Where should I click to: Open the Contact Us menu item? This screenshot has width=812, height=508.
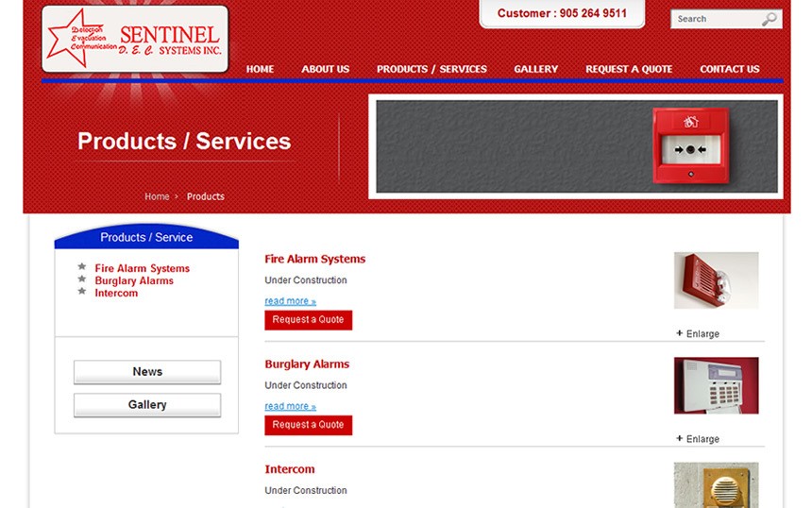pos(730,69)
